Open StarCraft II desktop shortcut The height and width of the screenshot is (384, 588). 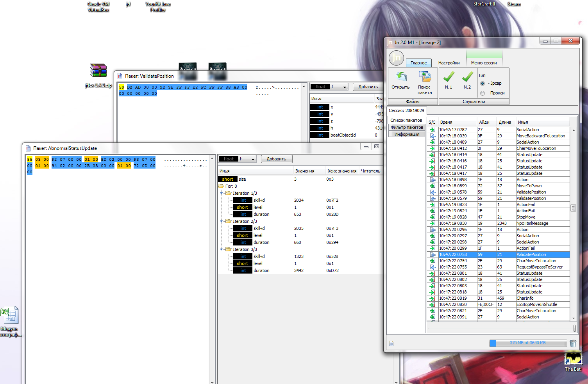pyautogui.click(x=484, y=4)
